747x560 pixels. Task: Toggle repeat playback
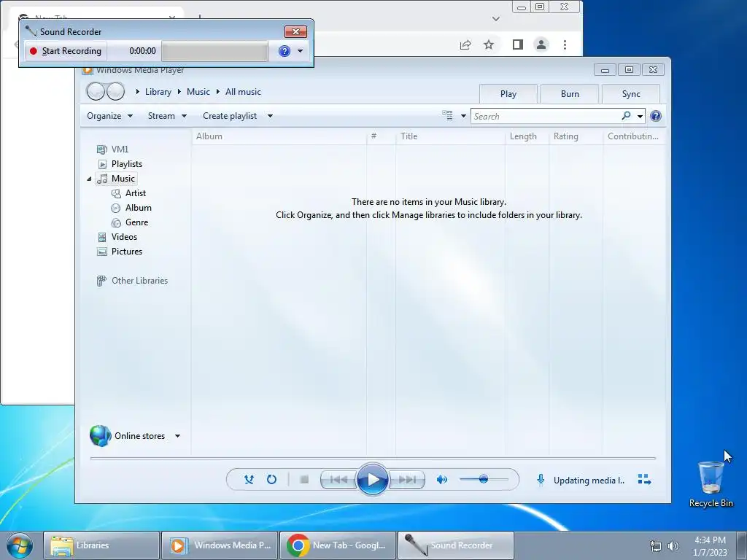271,480
